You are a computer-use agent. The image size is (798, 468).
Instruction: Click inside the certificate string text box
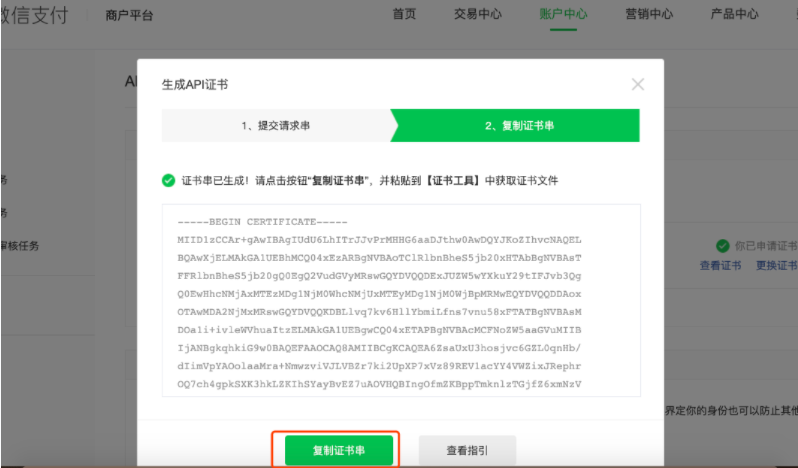click(400, 320)
